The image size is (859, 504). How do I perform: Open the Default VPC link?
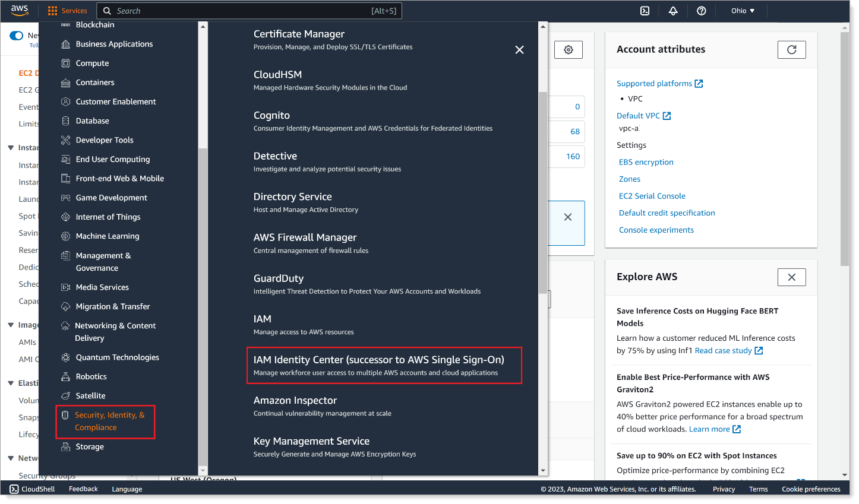coord(643,116)
